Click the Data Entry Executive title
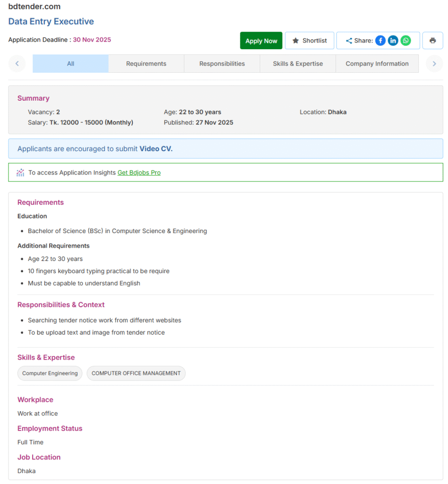The width and height of the screenshot is (448, 484). click(51, 21)
